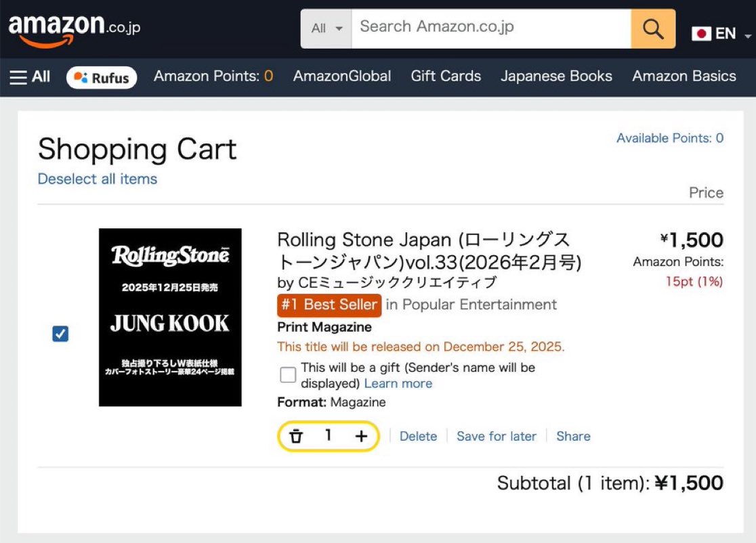Open the All search category dropdown
This screenshot has width=756, height=543.
click(x=327, y=29)
